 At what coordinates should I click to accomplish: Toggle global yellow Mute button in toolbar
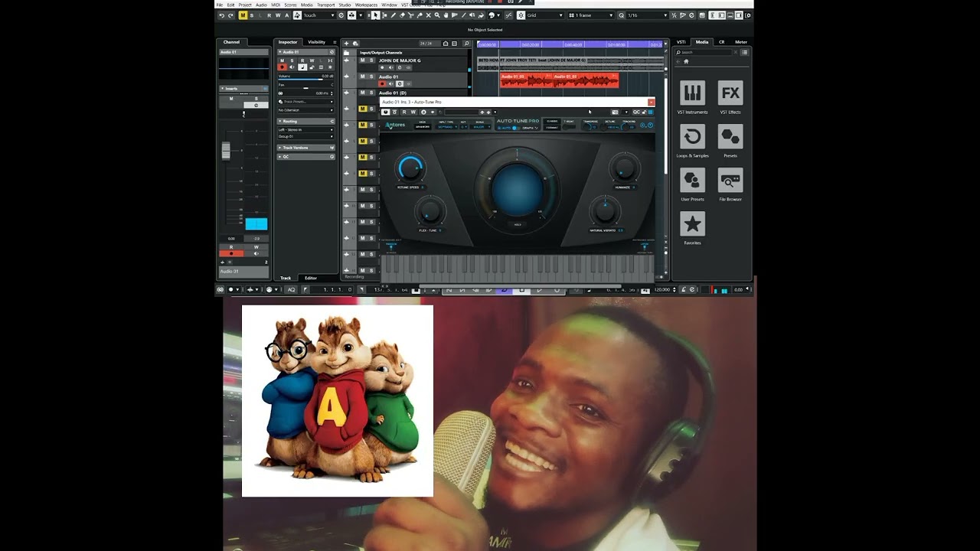pyautogui.click(x=243, y=15)
